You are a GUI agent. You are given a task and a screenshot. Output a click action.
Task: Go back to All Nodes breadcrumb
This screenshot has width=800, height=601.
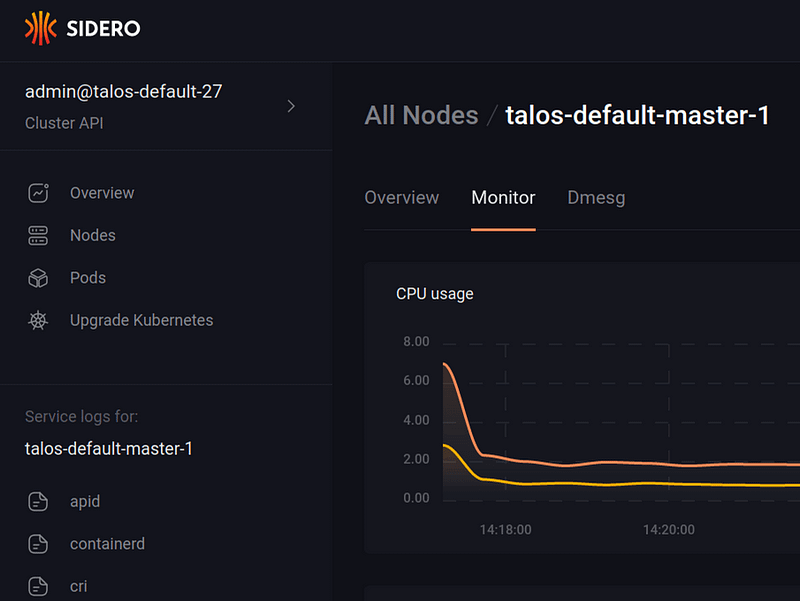(x=421, y=115)
